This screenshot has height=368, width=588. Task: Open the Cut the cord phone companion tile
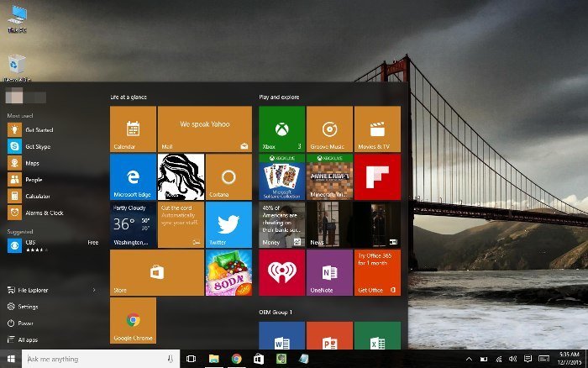coord(181,224)
